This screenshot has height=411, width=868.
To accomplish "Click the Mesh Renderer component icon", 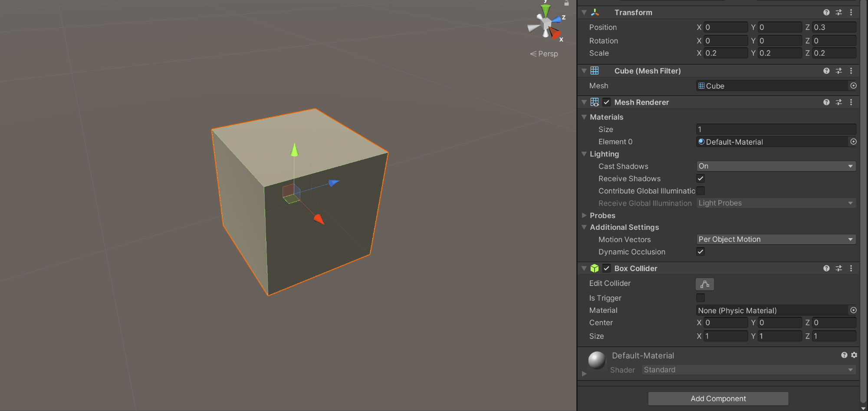I will click(595, 102).
